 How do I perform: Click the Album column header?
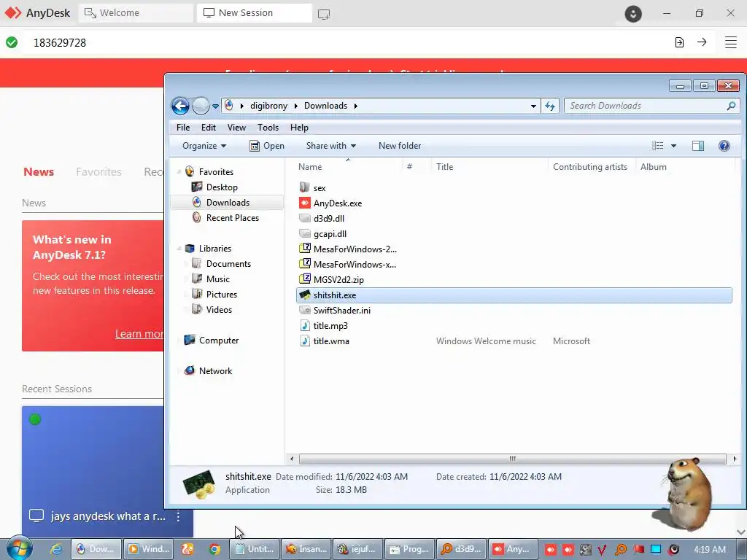653,167
